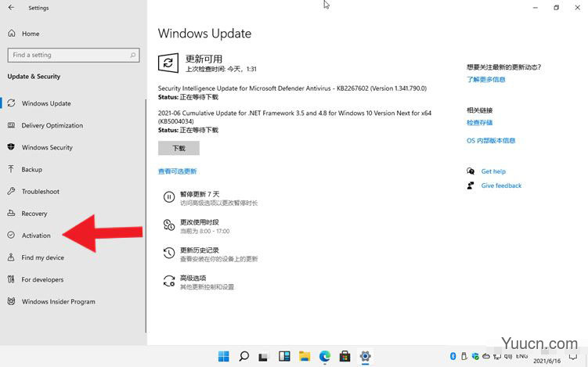Click the OneDrive cloud tray icon
The height and width of the screenshot is (367, 588).
(x=486, y=356)
